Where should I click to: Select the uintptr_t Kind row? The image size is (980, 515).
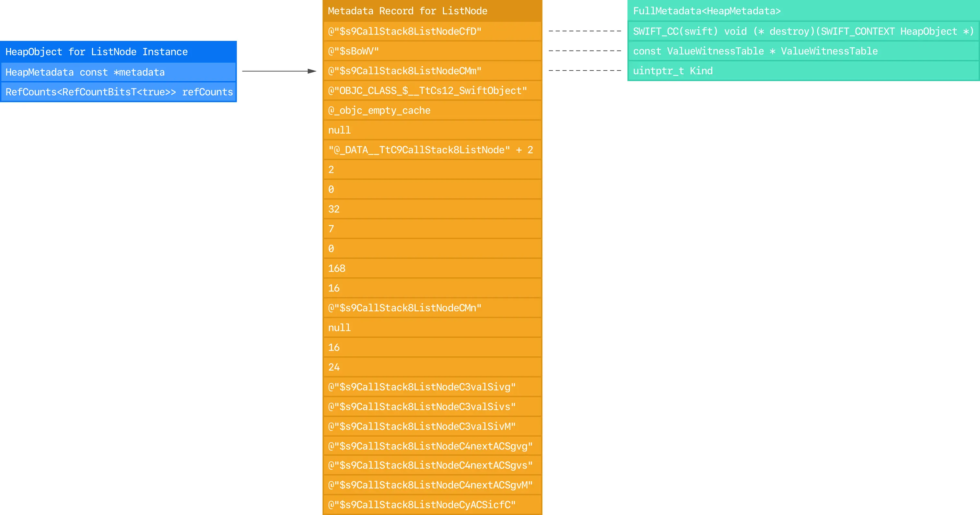tap(803, 71)
